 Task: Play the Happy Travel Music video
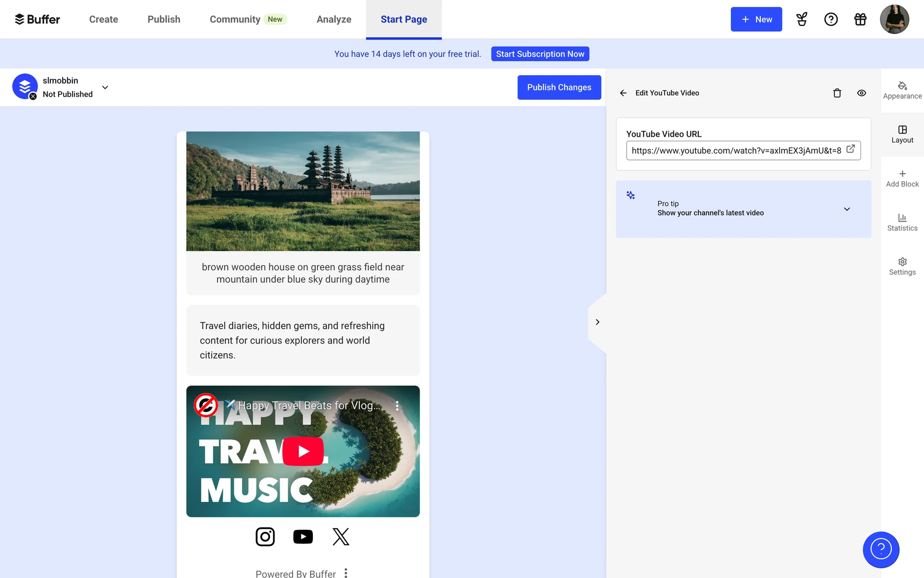(303, 451)
